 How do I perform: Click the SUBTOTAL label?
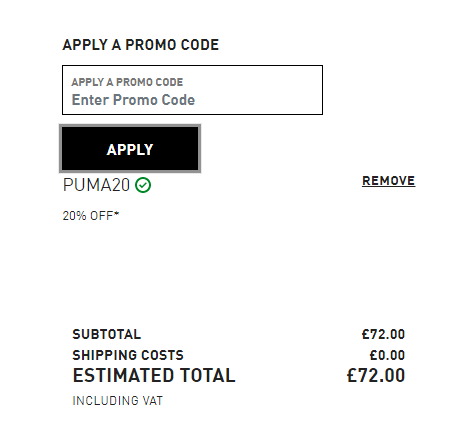(x=107, y=334)
